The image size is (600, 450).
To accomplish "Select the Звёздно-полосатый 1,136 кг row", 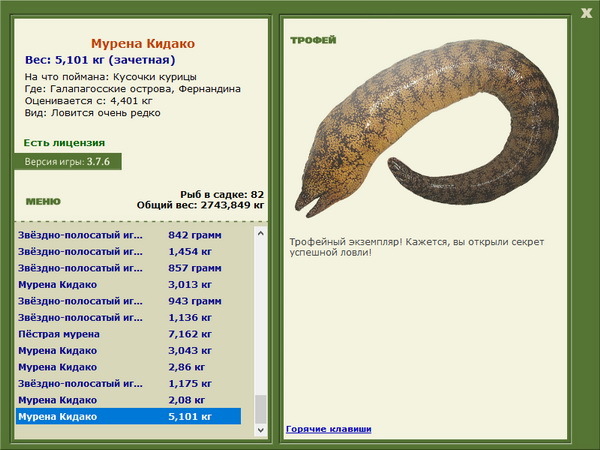I will tap(129, 317).
